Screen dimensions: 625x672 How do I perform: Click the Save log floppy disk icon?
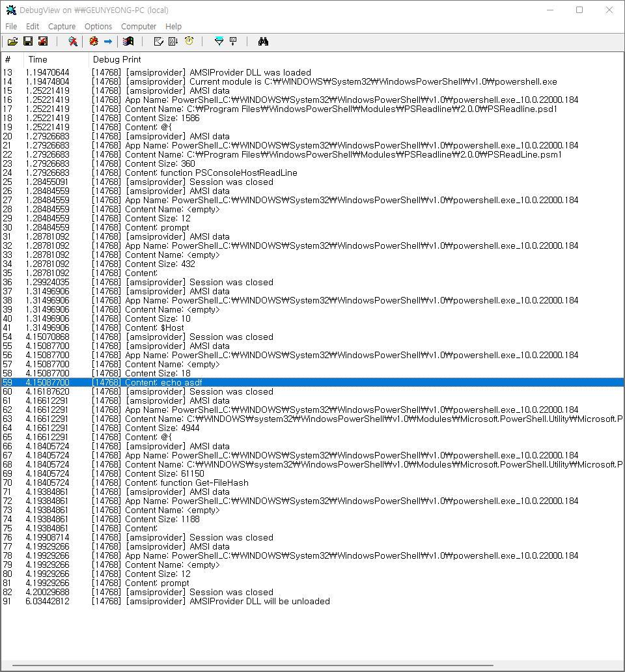[28, 42]
